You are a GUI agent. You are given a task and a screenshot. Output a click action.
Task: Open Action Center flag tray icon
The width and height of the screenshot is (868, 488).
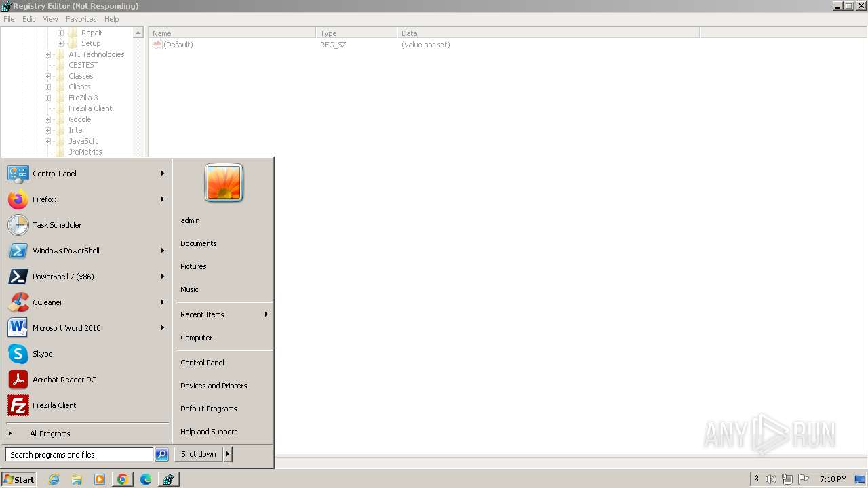pos(804,479)
